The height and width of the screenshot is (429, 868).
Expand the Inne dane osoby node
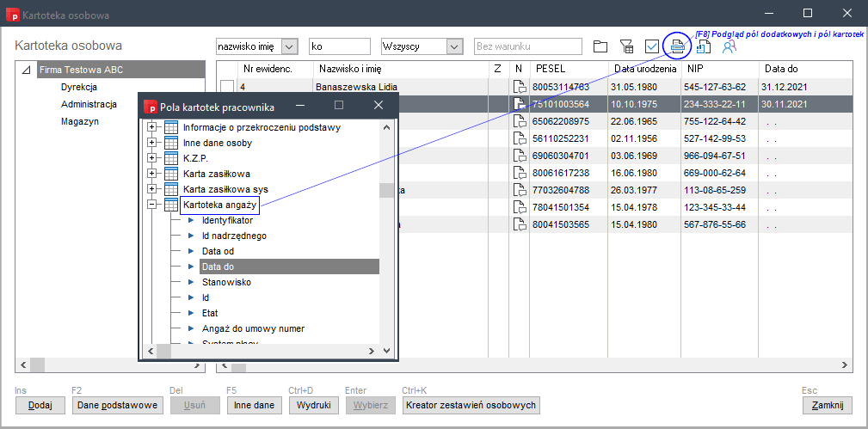(151, 143)
